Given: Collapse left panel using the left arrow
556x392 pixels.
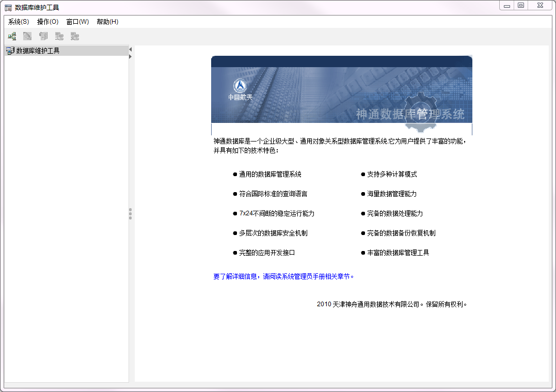Looking at the screenshot, I should (131, 49).
